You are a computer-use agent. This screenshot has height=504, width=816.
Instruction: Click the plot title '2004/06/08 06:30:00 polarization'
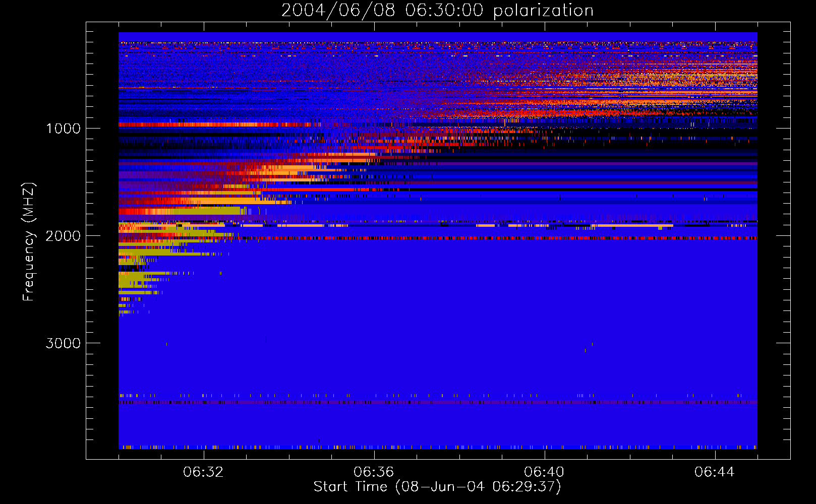coord(437,11)
